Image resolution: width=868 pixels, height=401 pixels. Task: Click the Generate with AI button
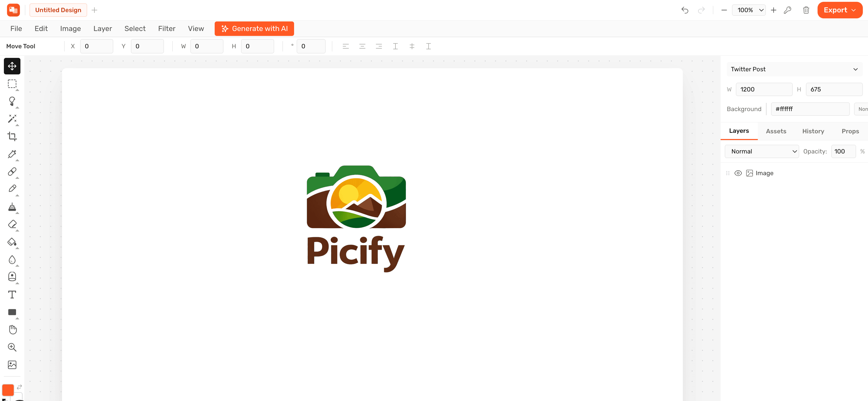pos(255,29)
